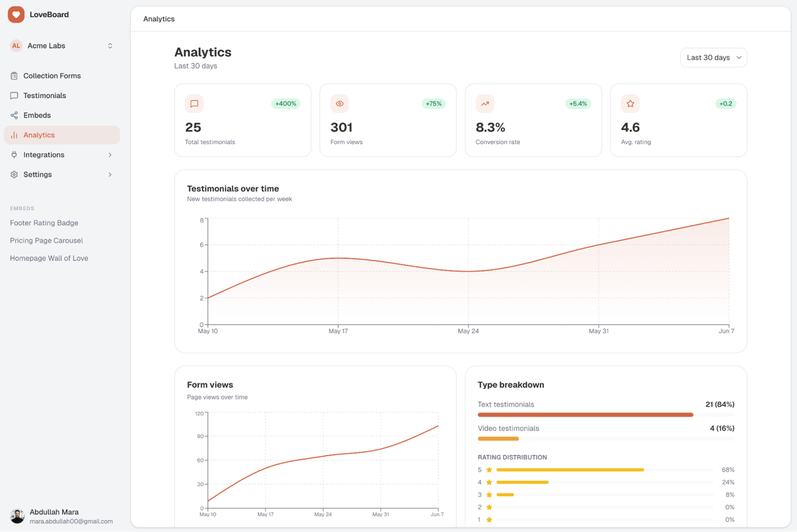Click the Embeds share icon in sidebar
This screenshot has height=532, width=797.
[x=14, y=116]
